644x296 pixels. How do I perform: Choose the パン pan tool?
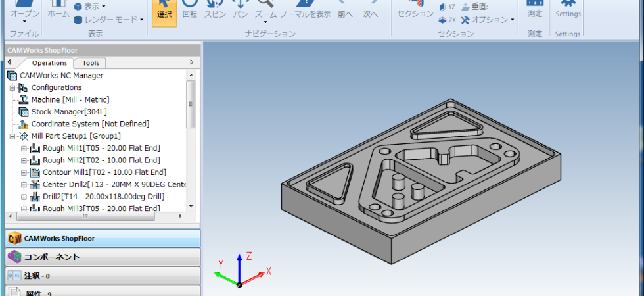click(241, 12)
